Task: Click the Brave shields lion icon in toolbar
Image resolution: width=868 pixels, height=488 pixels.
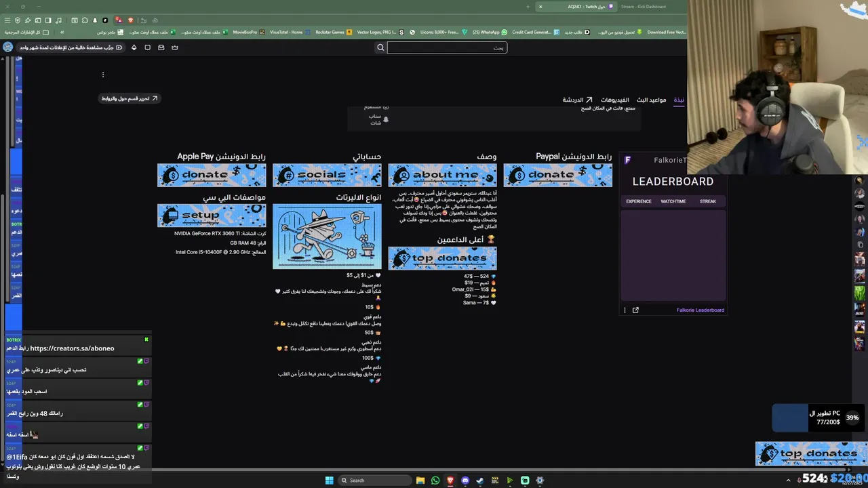Action: click(131, 20)
